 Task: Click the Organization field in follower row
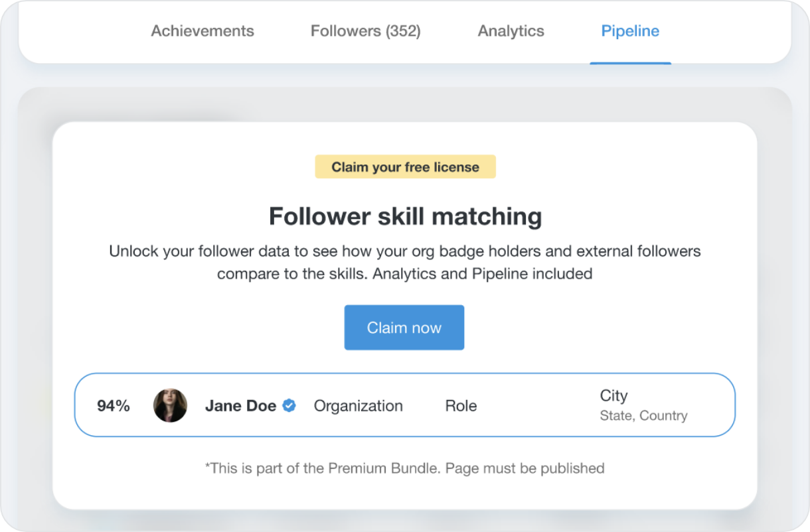coord(359,406)
